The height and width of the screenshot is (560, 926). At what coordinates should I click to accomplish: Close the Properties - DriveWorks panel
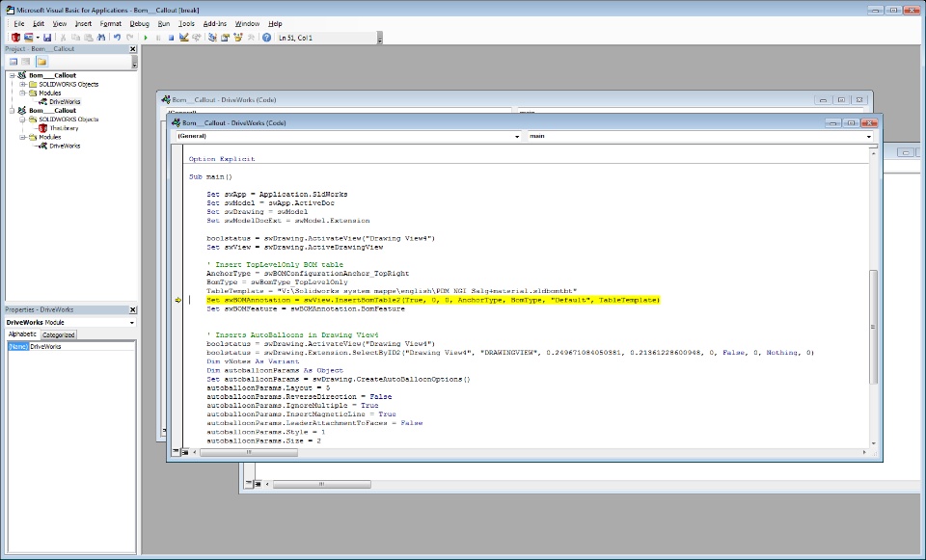(133, 309)
